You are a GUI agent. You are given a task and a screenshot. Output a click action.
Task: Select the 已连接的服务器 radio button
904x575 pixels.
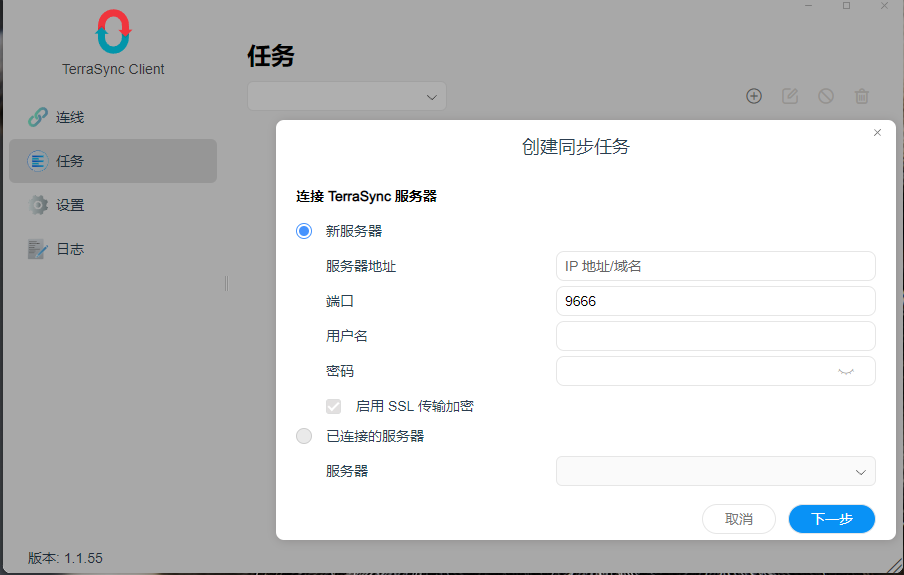click(x=304, y=436)
